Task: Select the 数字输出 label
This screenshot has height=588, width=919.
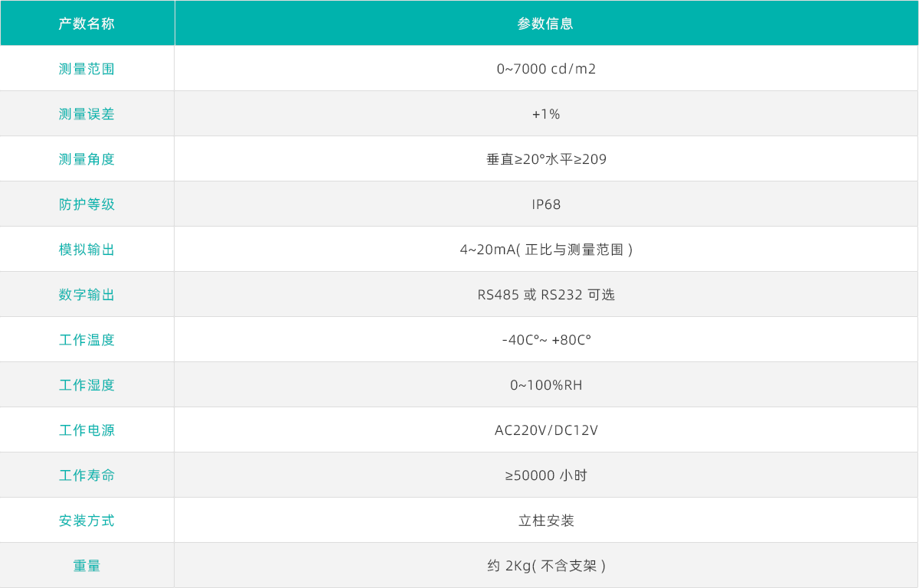Action: pyautogui.click(x=87, y=295)
